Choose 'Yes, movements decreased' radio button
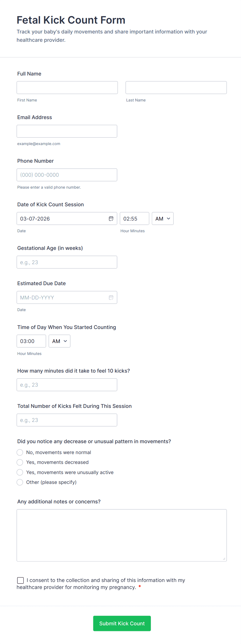 point(20,462)
